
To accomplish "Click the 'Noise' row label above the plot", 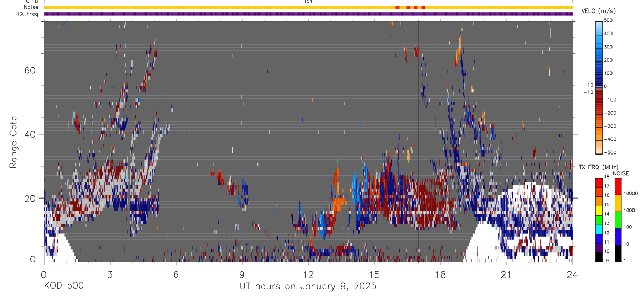I will point(31,7).
